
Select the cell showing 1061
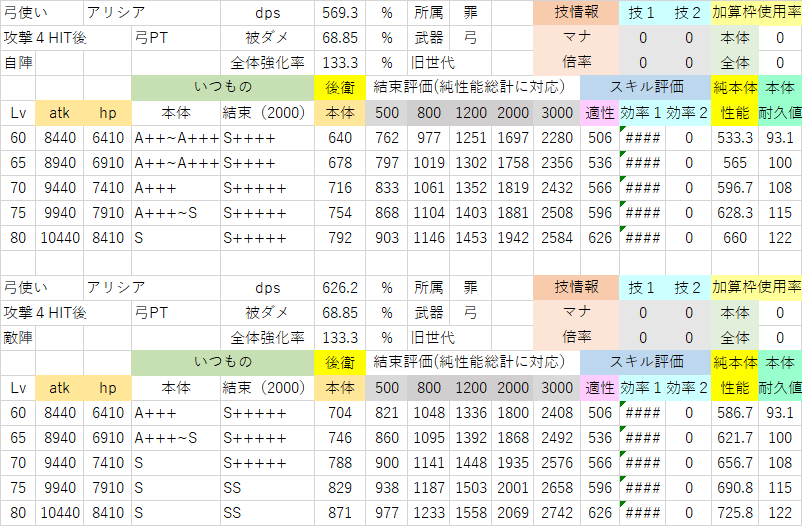coord(429,188)
